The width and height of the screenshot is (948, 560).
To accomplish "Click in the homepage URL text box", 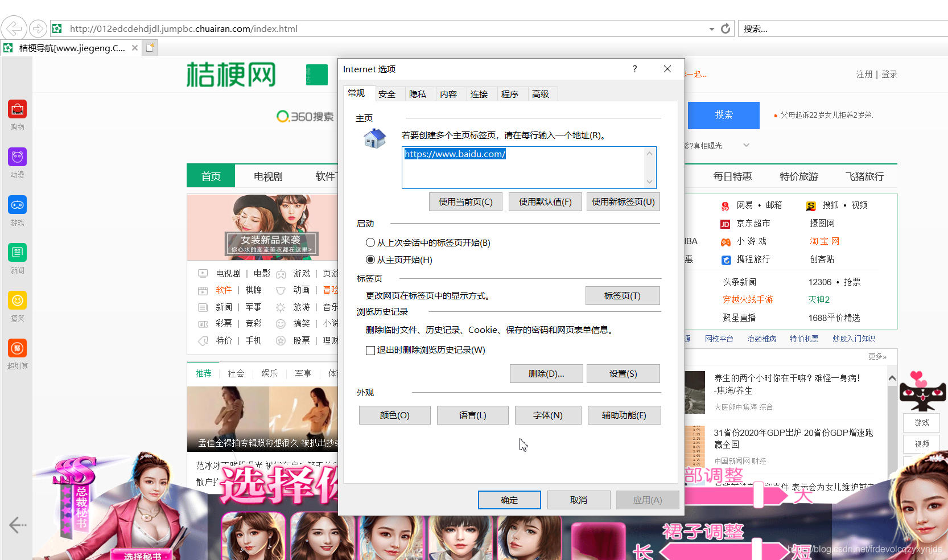I will [x=529, y=167].
